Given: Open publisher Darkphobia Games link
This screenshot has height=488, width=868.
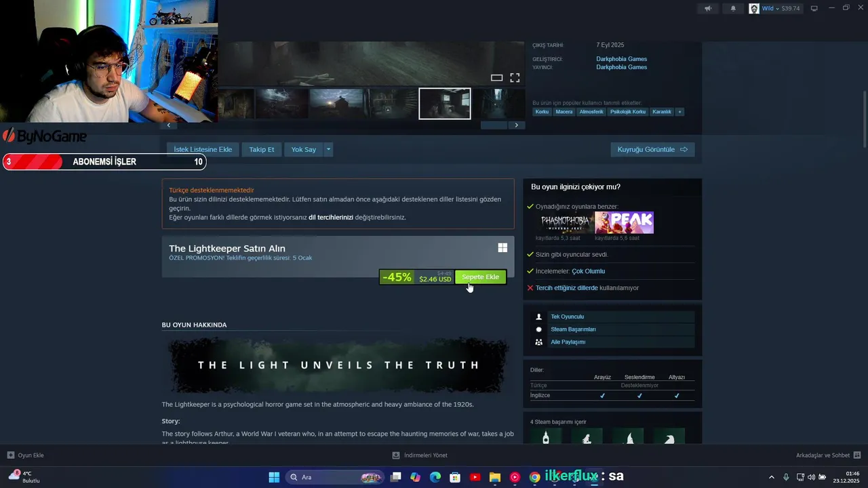Looking at the screenshot, I should click(x=621, y=67).
